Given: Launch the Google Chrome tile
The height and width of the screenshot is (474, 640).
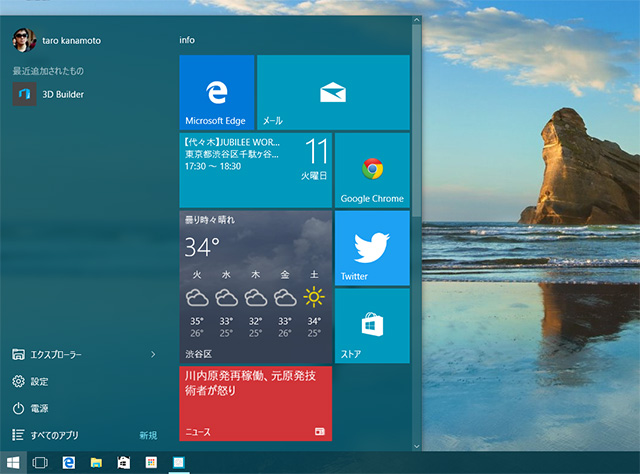Looking at the screenshot, I should pyautogui.click(x=372, y=170).
